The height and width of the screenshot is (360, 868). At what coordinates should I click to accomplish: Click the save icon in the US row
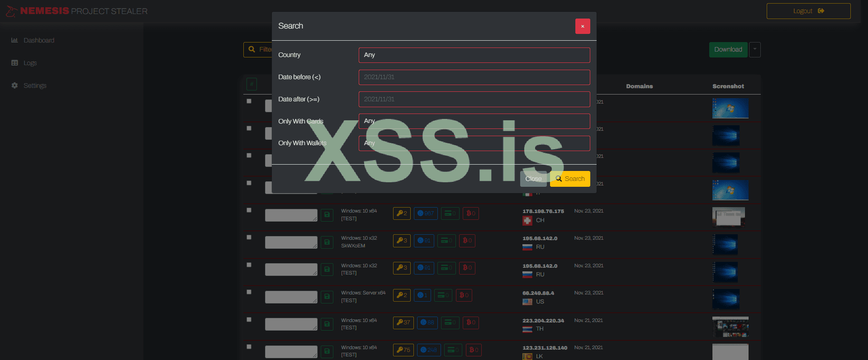(327, 297)
